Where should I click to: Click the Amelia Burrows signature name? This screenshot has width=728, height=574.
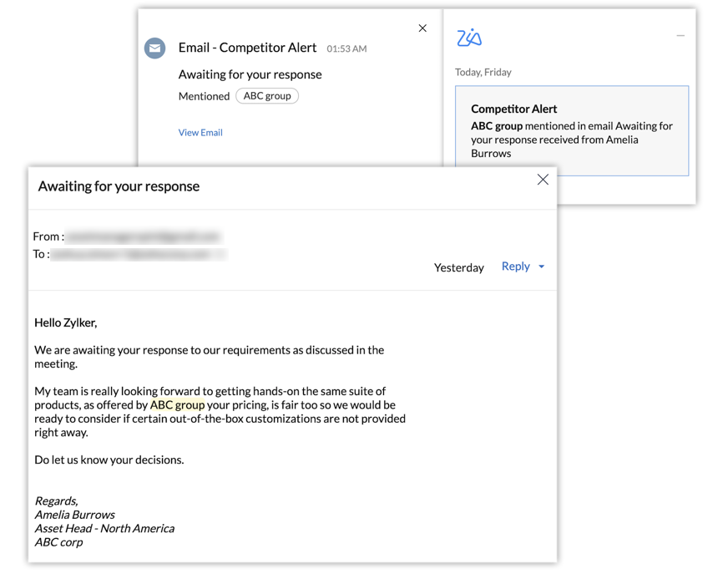click(75, 515)
